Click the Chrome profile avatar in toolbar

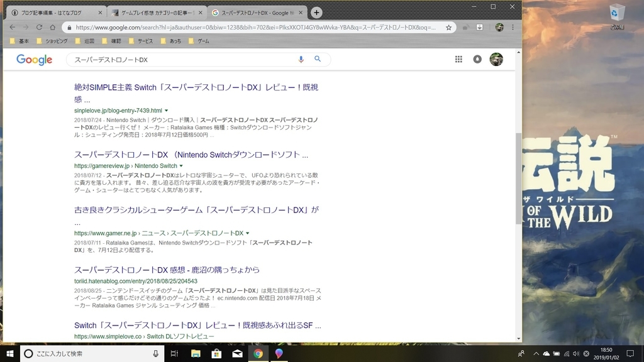click(499, 28)
